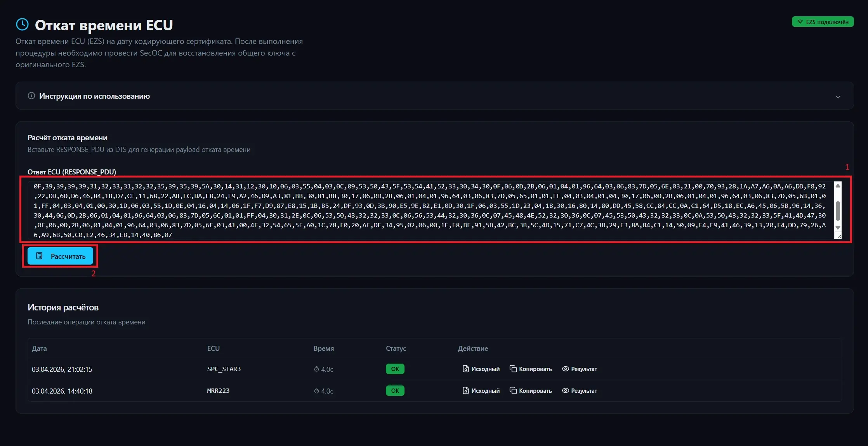Click the ECU column header
This screenshot has height=446, width=868.
tap(214, 348)
